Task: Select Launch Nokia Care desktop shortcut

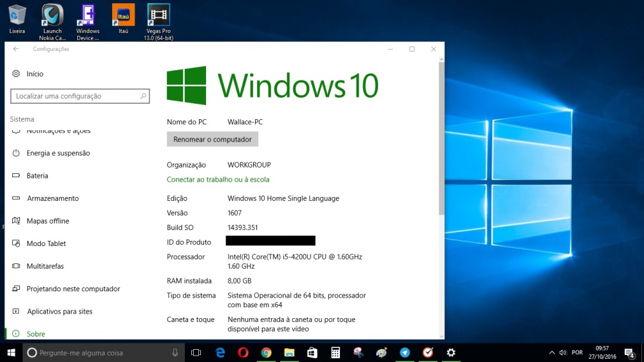Action: tap(53, 22)
